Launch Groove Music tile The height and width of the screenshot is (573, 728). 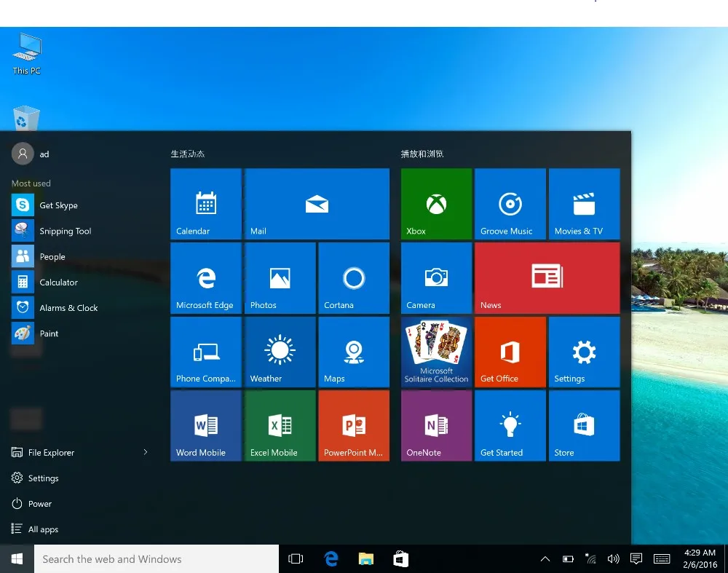(x=510, y=204)
